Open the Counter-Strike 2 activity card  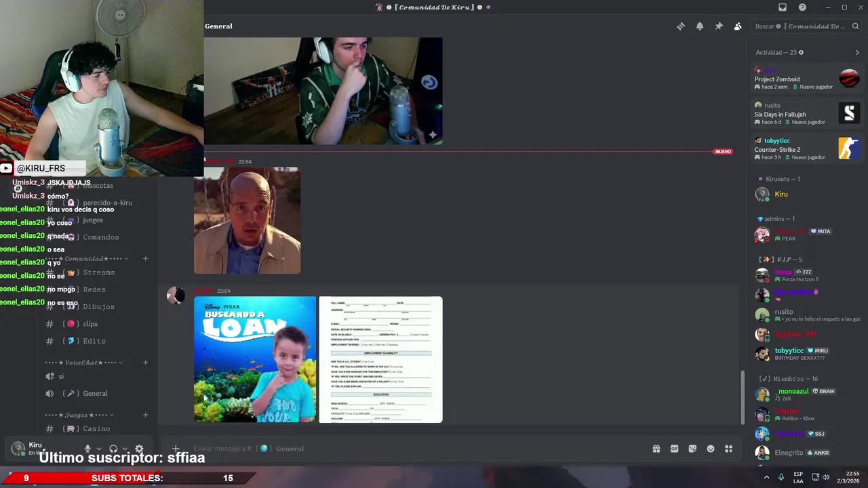point(807,149)
